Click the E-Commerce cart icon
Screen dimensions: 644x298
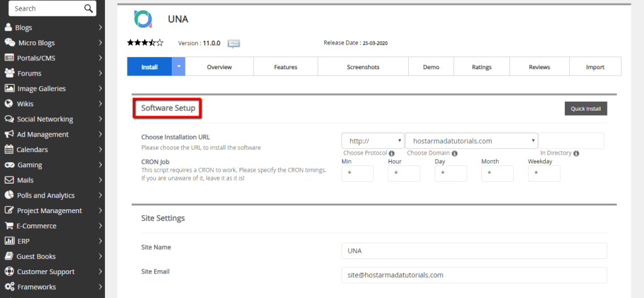pyautogui.click(x=9, y=226)
